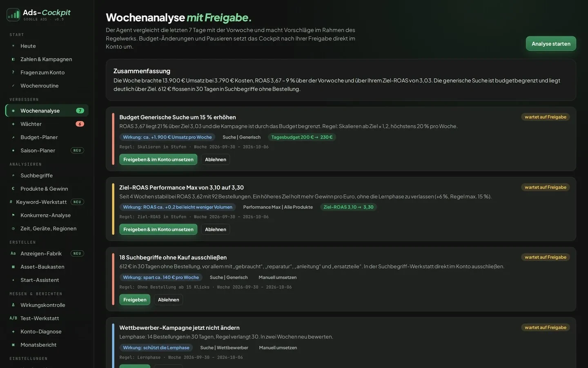
Task: Reject the Budget Generische Suche proposal
Action: pyautogui.click(x=216, y=159)
